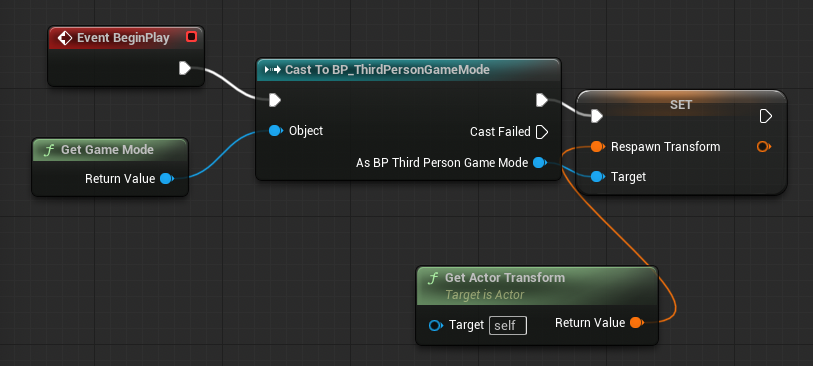
Task: Click the diamond event icon on BeginPlay
Action: pyautogui.click(x=65, y=38)
